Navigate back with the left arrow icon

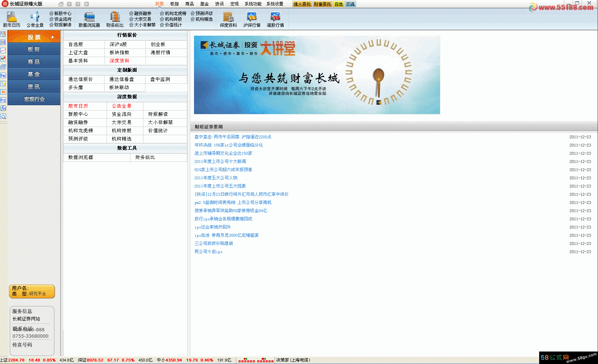(x=69, y=4)
